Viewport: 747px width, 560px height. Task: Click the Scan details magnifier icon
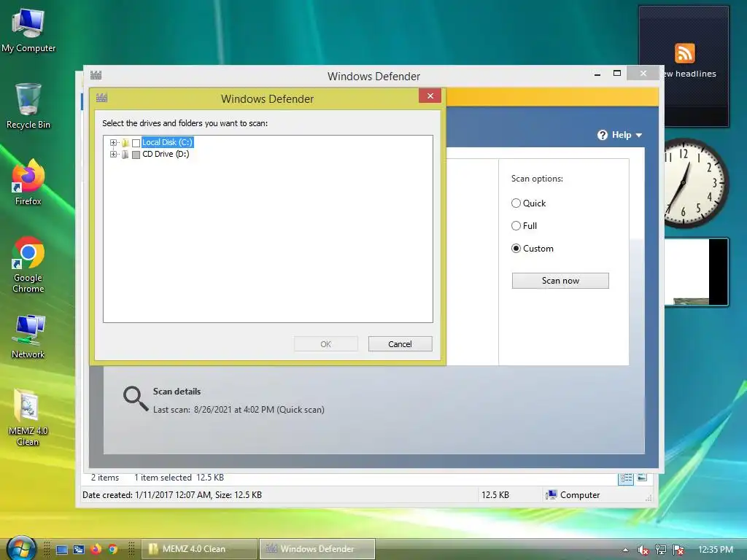pyautogui.click(x=136, y=398)
